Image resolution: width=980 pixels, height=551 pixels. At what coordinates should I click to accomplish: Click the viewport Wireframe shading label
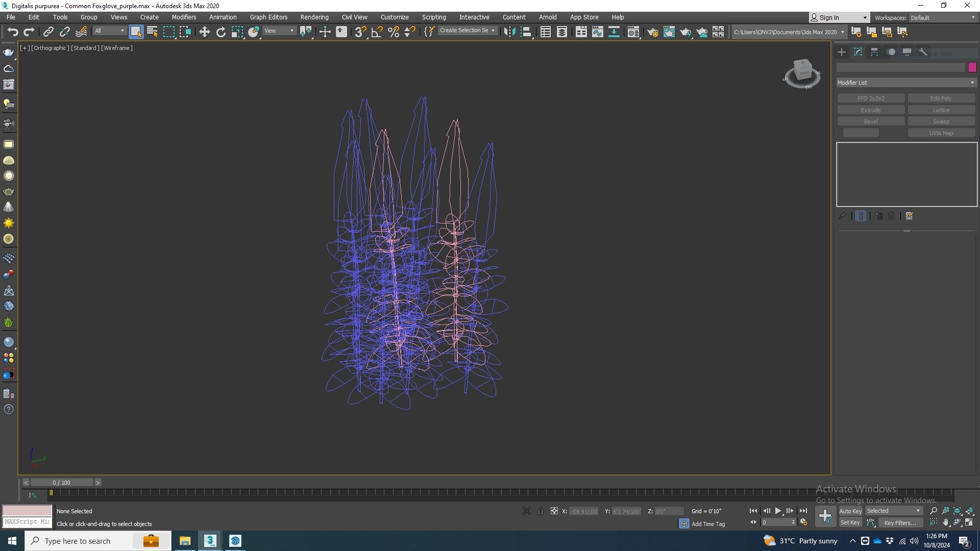pyautogui.click(x=117, y=48)
